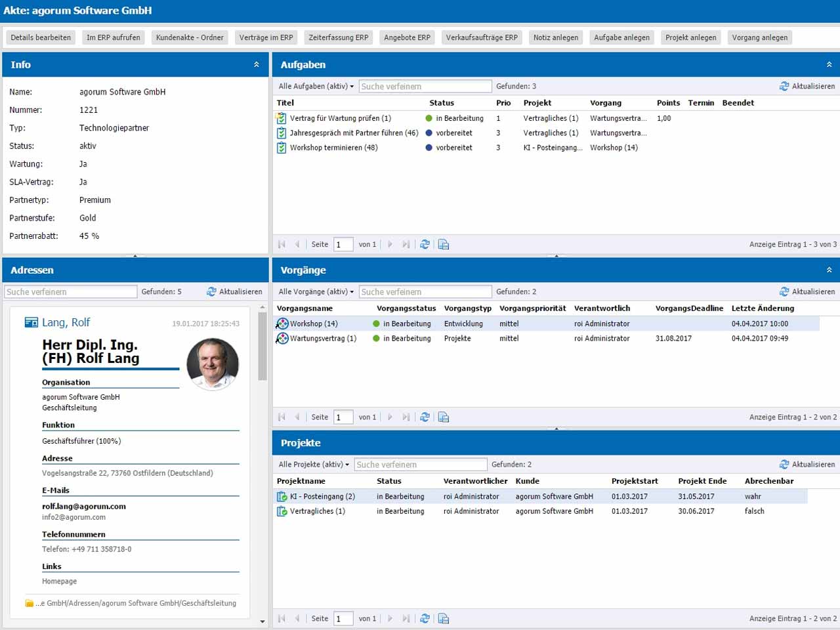This screenshot has width=840, height=630.
Task: Click the page number field in Vorgänge pager
Action: (x=343, y=417)
